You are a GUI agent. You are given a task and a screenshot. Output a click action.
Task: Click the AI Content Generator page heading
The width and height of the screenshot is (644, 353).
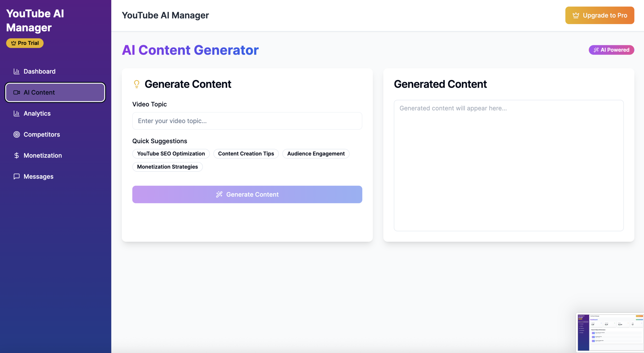coord(190,50)
